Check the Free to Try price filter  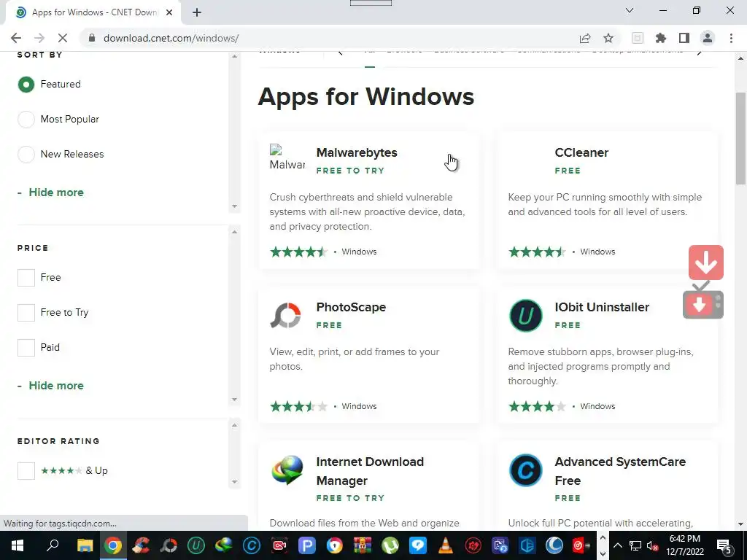(x=26, y=313)
